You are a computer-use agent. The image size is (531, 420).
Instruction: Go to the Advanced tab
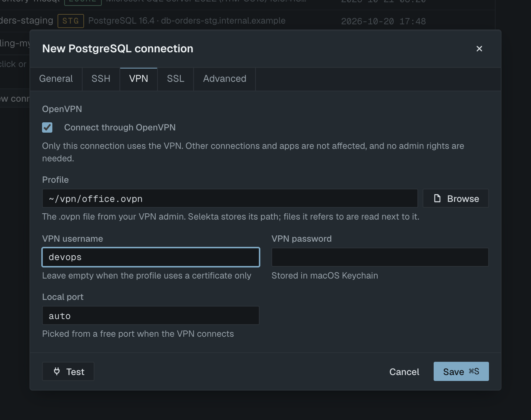click(225, 79)
